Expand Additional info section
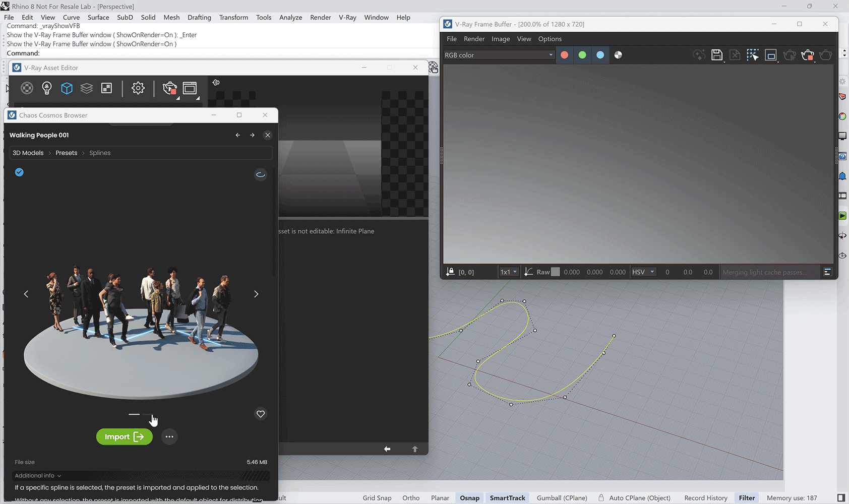Viewport: 849px width, 504px height. coord(38,475)
